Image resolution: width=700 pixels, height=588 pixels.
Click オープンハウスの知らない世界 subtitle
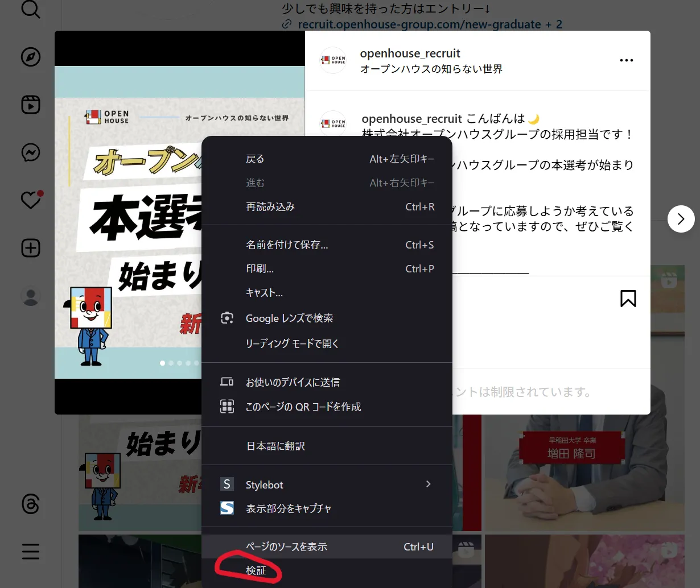pyautogui.click(x=431, y=69)
